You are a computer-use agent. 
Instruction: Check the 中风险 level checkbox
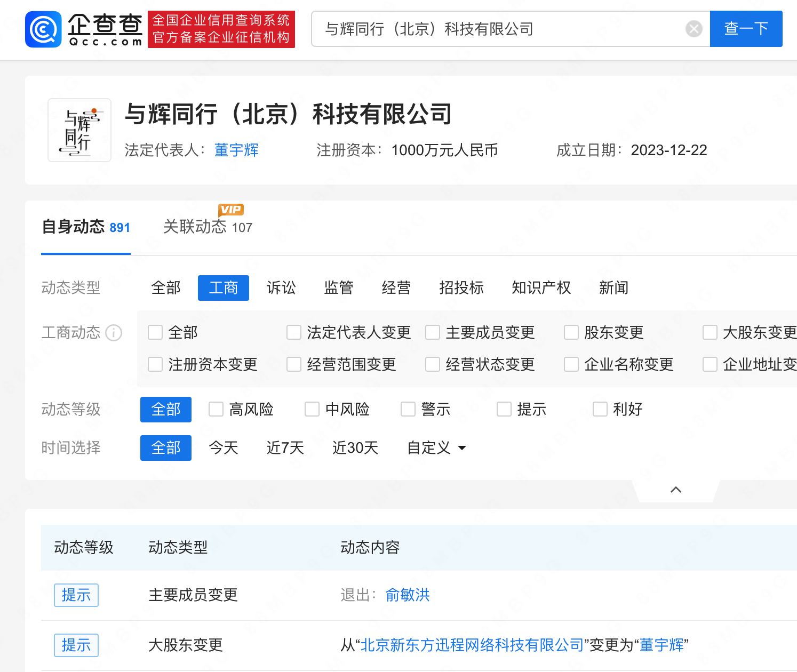(312, 410)
